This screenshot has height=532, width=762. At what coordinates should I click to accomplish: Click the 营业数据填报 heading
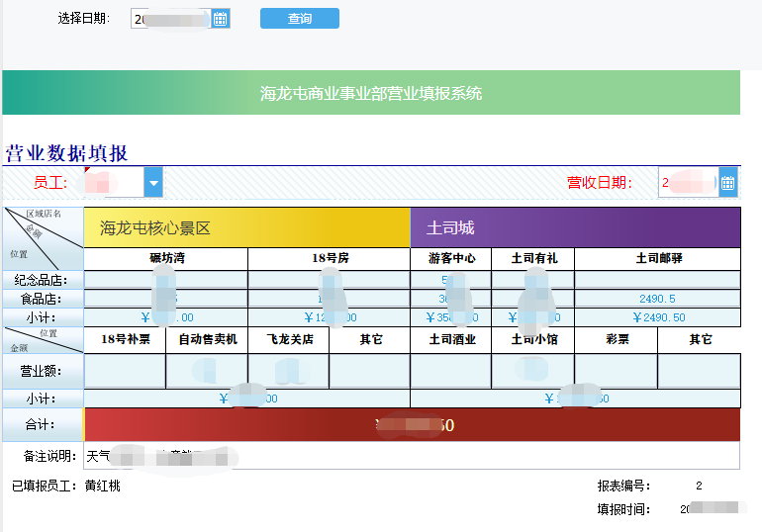coord(66,153)
